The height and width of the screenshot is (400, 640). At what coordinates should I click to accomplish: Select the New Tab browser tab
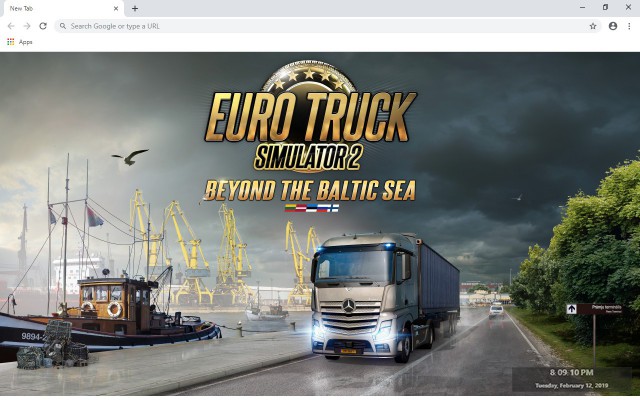coord(62,9)
